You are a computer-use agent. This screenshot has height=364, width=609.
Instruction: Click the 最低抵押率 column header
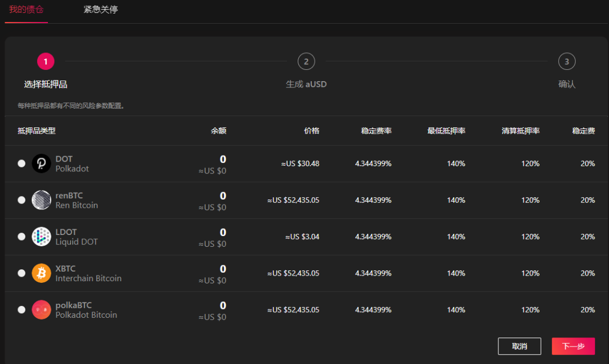pyautogui.click(x=446, y=131)
